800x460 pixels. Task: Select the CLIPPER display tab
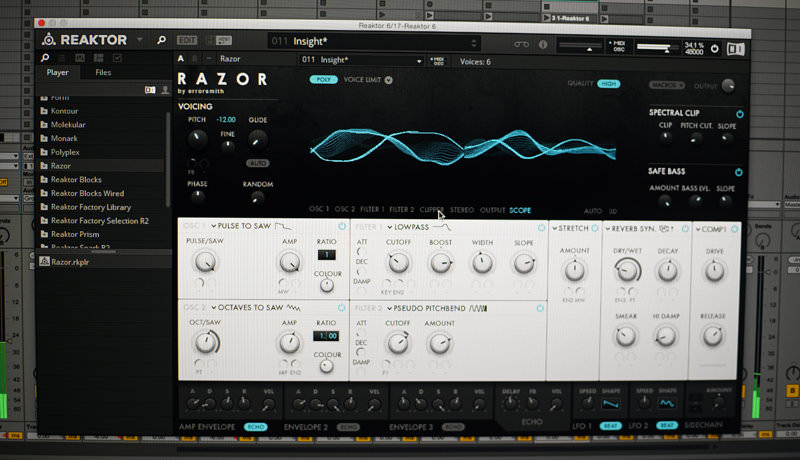coord(432,210)
